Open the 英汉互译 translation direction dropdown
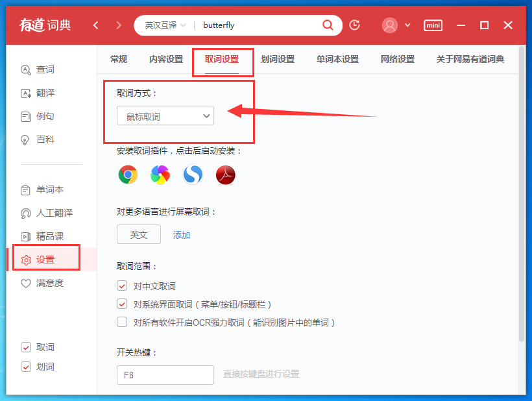The image size is (532, 401). 161,25
